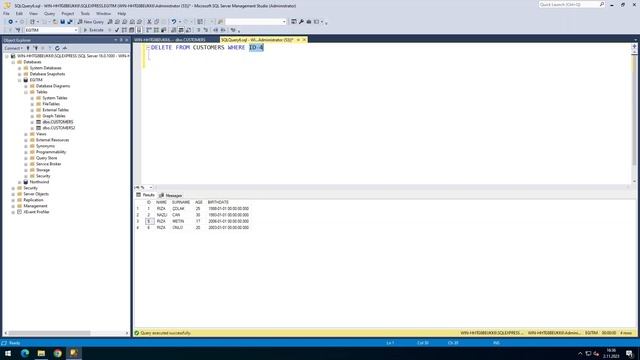640x360 pixels.
Task: Open the Edit menu
Action: tap(19, 13)
